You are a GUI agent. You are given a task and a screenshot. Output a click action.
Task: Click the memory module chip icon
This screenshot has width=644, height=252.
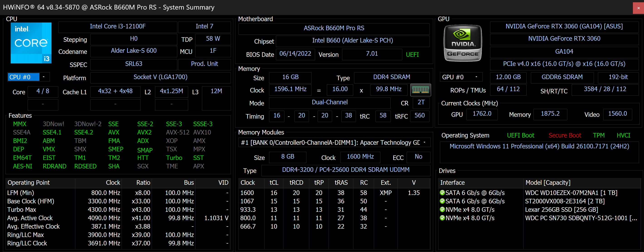(x=420, y=90)
